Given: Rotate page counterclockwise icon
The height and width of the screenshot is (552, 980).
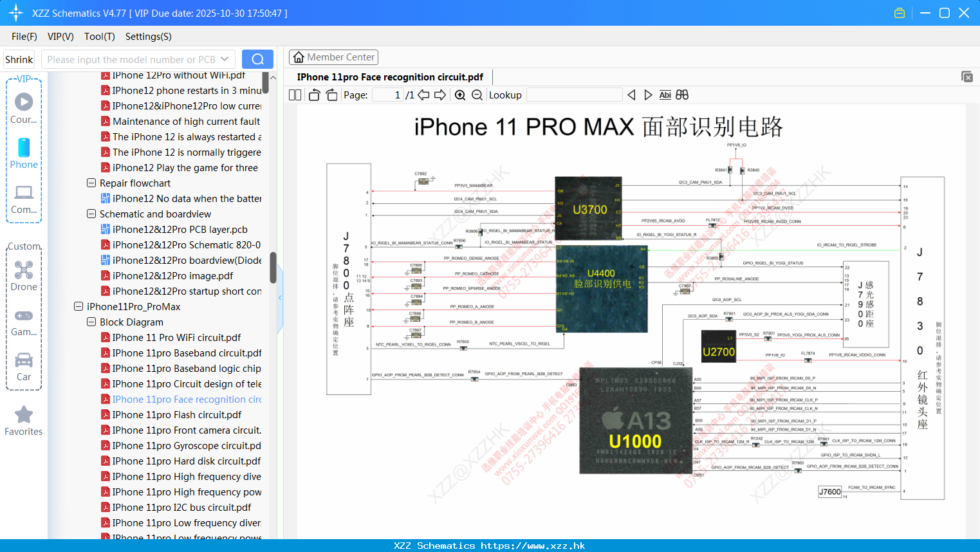Looking at the screenshot, I should (x=314, y=95).
